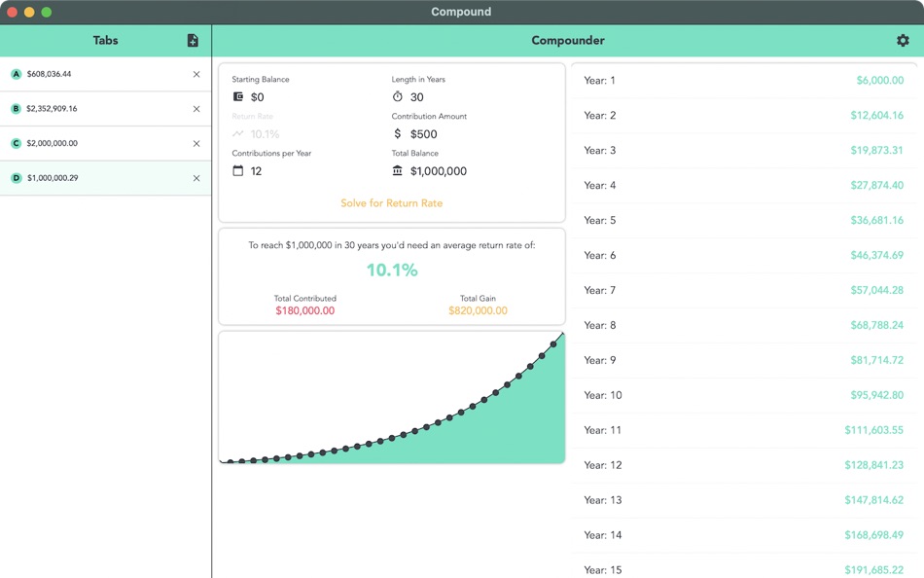Image resolution: width=924 pixels, height=578 pixels.
Task: Click the large 10.1% result value
Action: [x=392, y=270]
